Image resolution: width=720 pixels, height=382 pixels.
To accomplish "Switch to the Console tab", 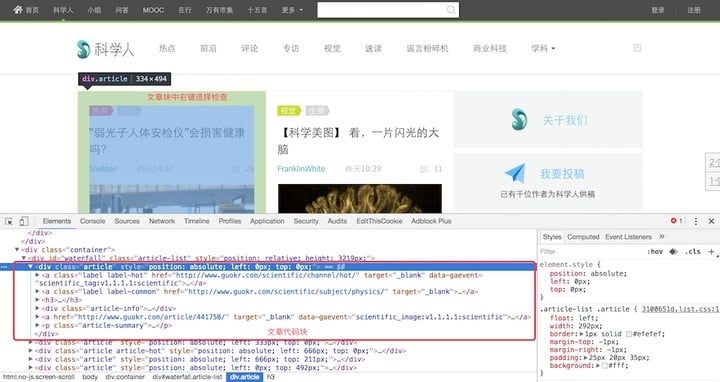I will [x=93, y=221].
